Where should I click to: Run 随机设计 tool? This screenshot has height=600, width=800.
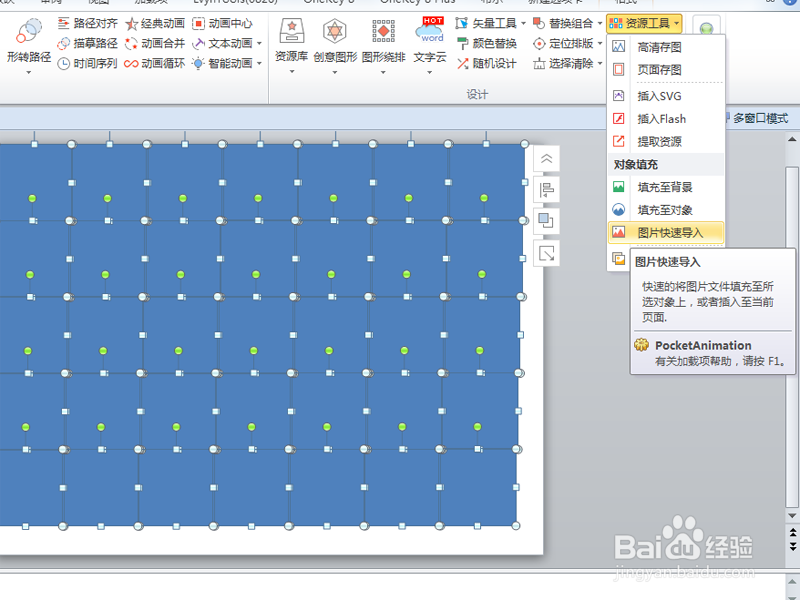pos(487,63)
